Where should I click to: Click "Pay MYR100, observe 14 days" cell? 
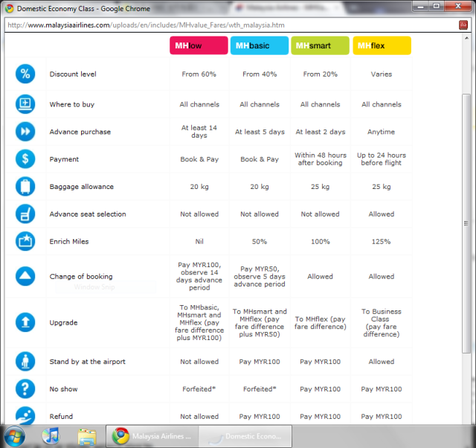click(199, 276)
